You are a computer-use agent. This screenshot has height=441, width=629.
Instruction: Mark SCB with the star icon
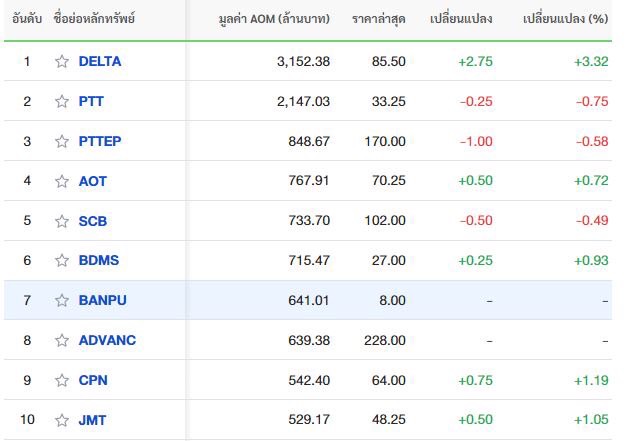(62, 221)
